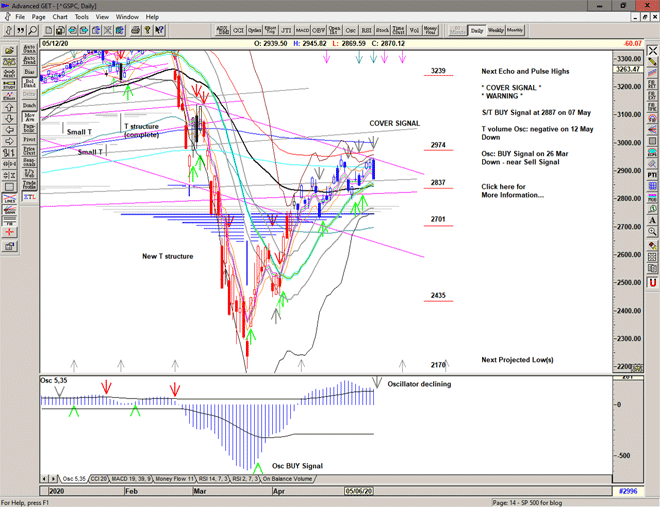Click the 3239 red price level marker
Viewport: 660px width, 507px height.
(x=437, y=71)
